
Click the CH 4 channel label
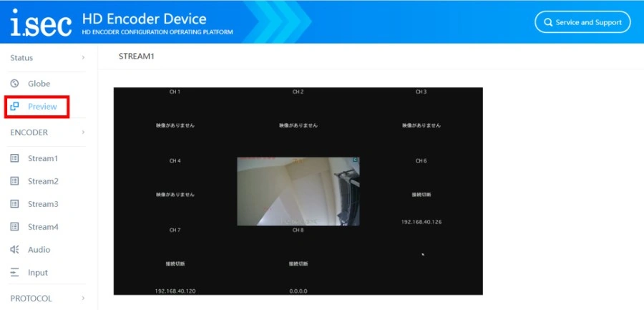175,161
